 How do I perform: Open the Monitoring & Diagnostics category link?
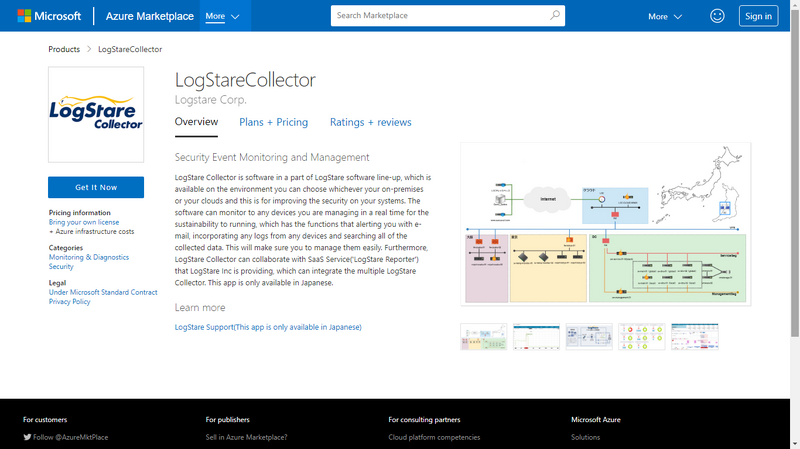(89, 257)
